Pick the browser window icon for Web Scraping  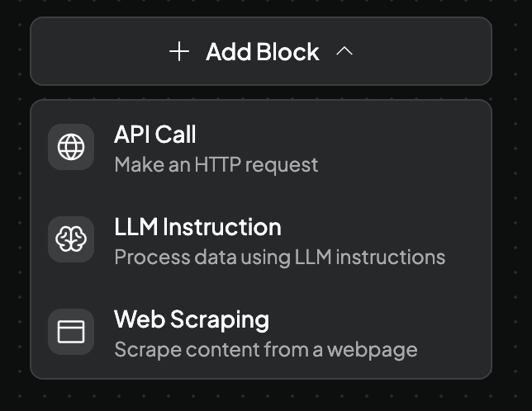pyautogui.click(x=71, y=332)
